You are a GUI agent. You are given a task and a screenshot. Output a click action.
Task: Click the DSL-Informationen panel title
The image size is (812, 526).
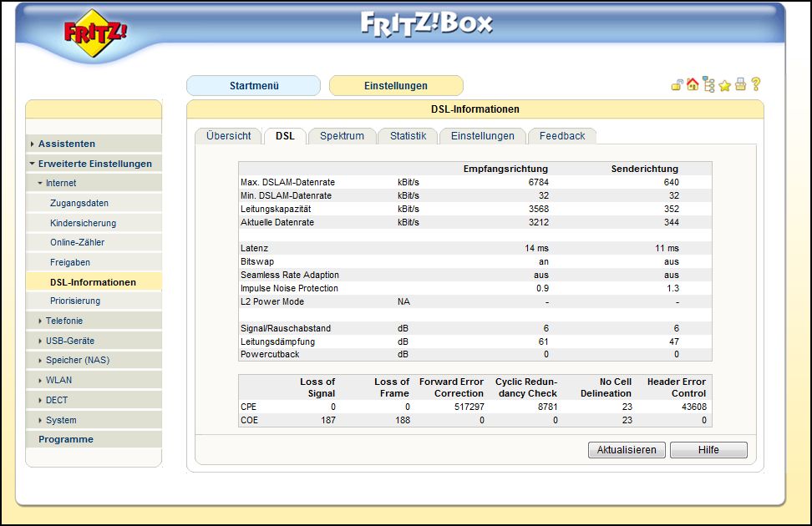point(475,109)
